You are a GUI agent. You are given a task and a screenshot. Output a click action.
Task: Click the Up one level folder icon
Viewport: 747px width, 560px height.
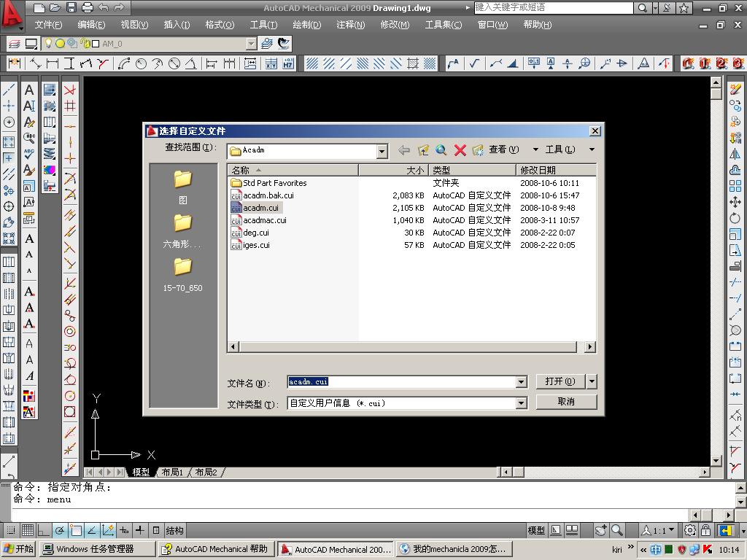click(x=422, y=150)
